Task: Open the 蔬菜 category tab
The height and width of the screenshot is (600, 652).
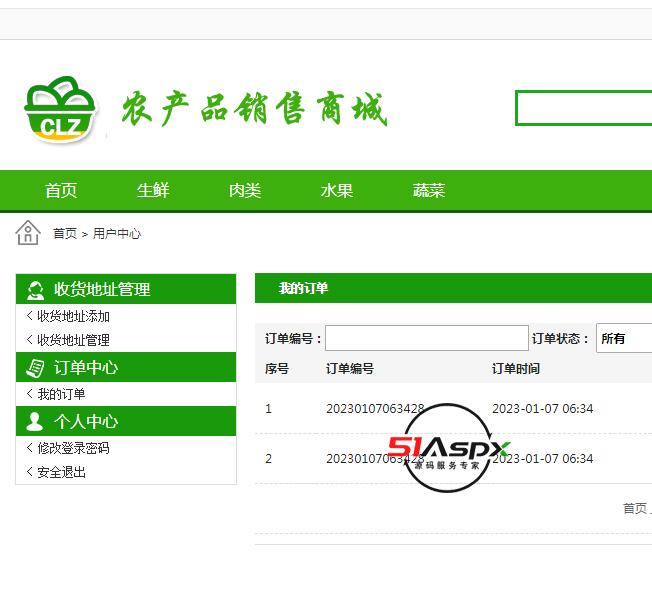Action: coord(429,191)
